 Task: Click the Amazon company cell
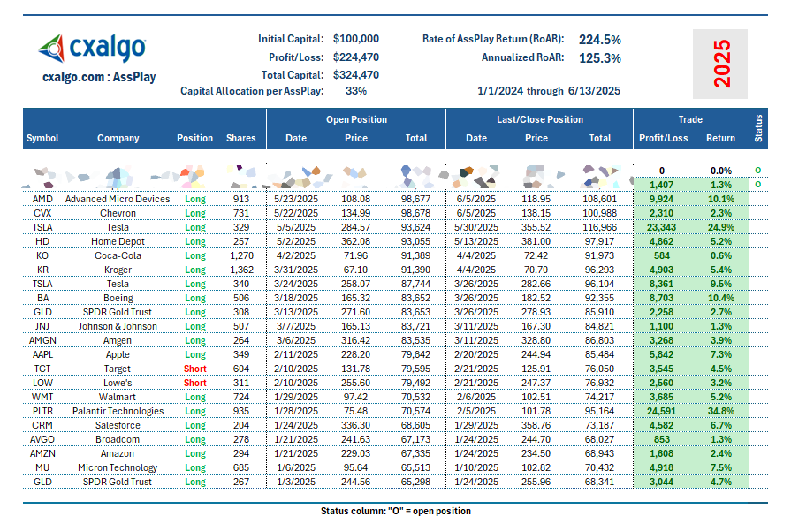pyautogui.click(x=117, y=452)
